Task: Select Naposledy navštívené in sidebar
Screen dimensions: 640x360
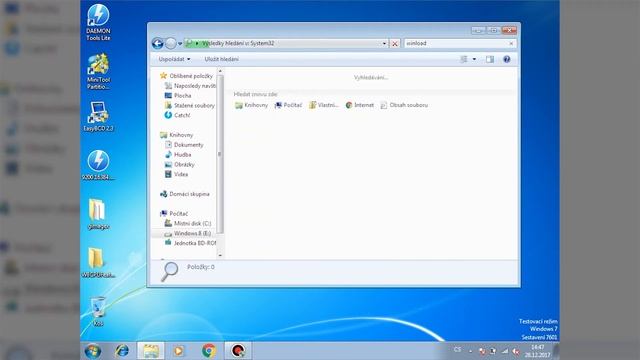Action: click(x=190, y=86)
